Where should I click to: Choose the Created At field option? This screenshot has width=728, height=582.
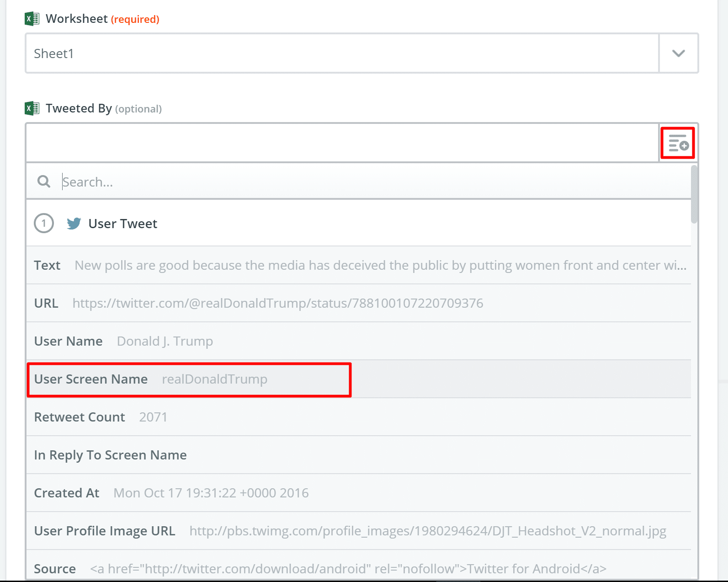pos(358,493)
